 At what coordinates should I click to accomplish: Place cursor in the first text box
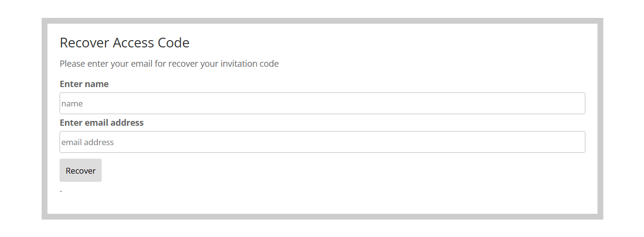(x=322, y=104)
